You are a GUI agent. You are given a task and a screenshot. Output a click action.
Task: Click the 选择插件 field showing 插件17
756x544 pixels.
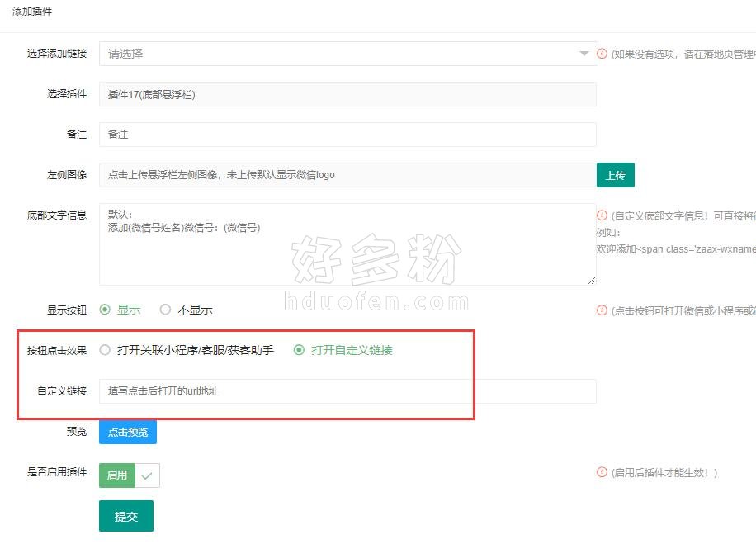[x=347, y=94]
